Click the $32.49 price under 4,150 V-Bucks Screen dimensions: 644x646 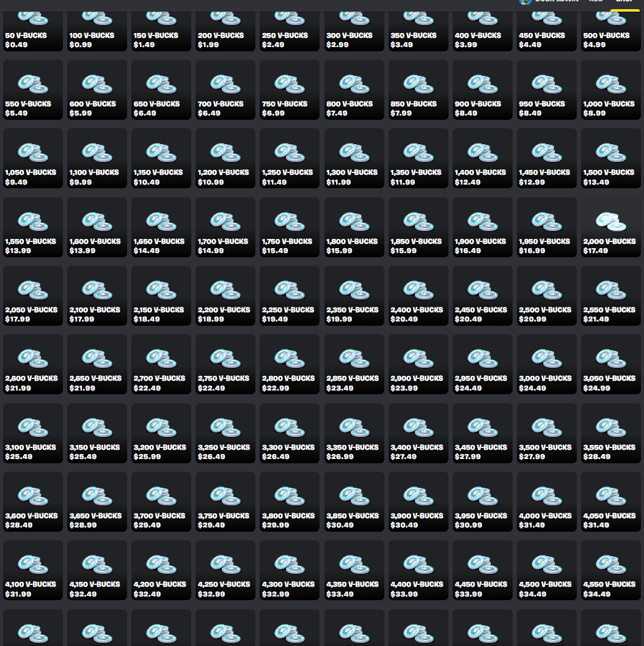[82, 594]
